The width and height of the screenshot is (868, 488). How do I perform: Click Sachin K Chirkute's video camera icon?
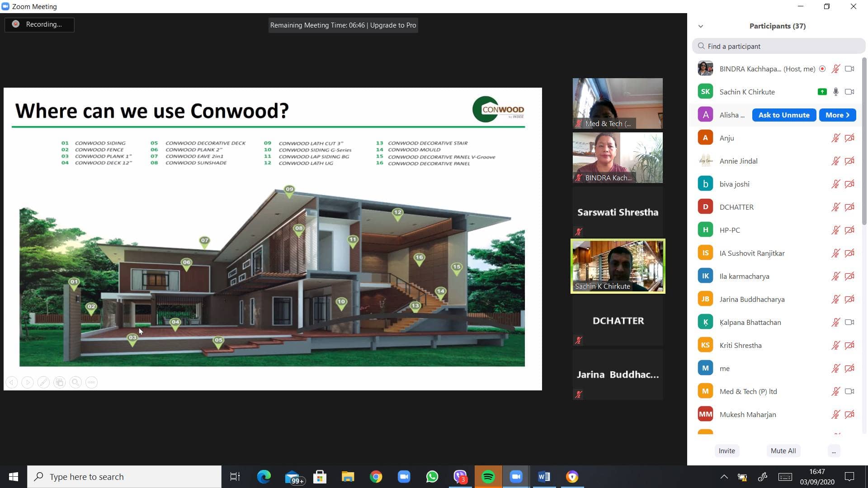pyautogui.click(x=849, y=92)
